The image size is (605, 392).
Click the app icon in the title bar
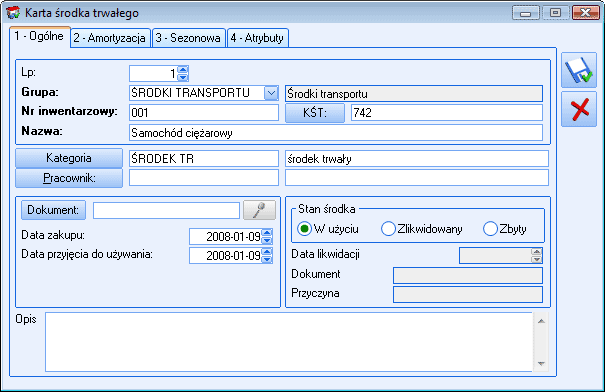13,13
